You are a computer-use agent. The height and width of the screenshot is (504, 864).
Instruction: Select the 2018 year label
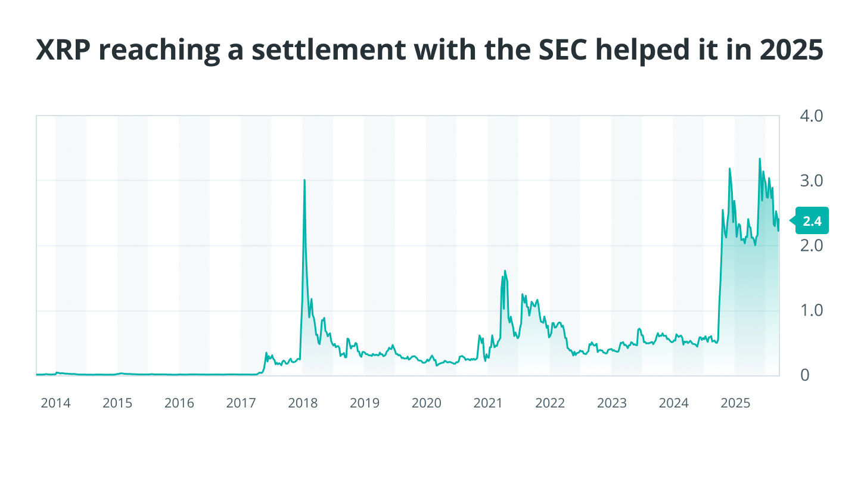coord(303,403)
